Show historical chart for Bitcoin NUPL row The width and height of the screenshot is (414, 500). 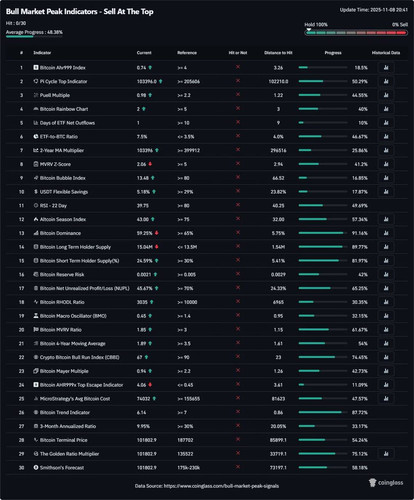point(386,288)
